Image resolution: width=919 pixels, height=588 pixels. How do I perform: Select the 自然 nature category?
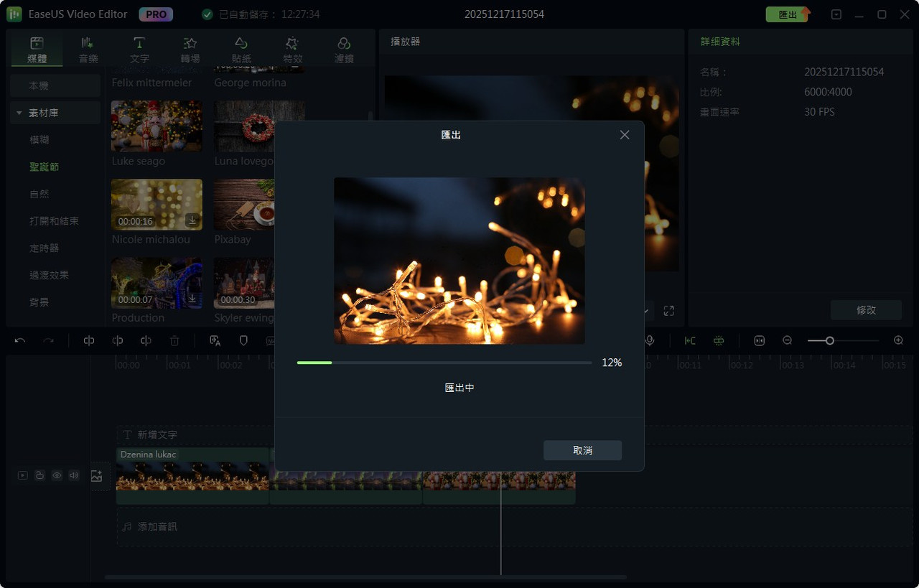(x=39, y=194)
